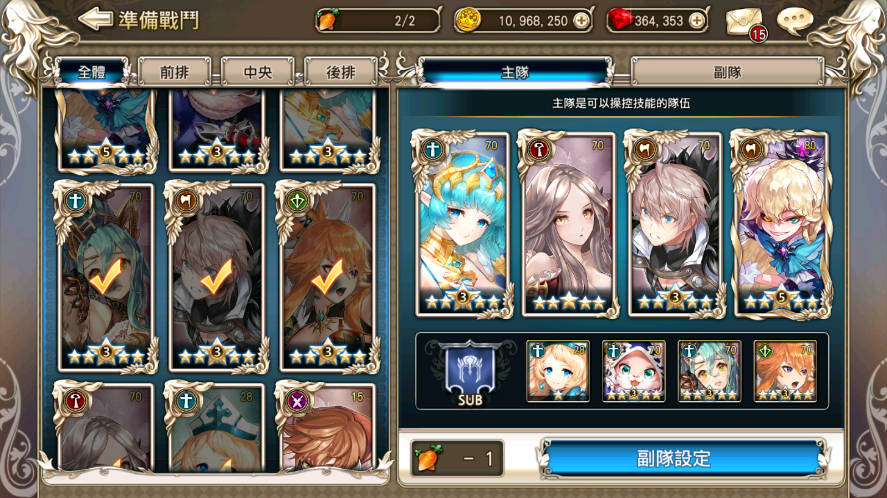Open the chat speech bubble icon
Screen dimensions: 887x498
[x=795, y=20]
